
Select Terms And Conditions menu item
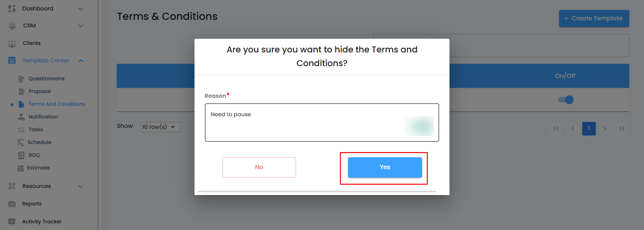point(57,104)
